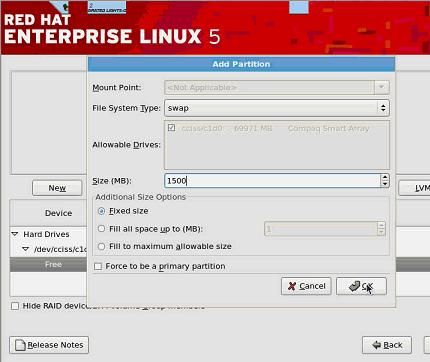Viewport: 430px width, 362px height.
Task: Toggle Hide RAID device/LVM Volume Group members
Action: (15, 306)
